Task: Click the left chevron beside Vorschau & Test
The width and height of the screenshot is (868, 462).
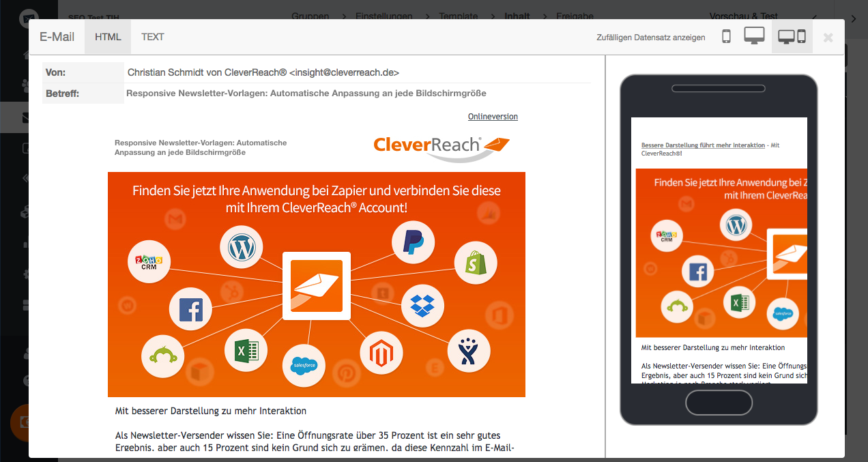Action: pyautogui.click(x=814, y=18)
